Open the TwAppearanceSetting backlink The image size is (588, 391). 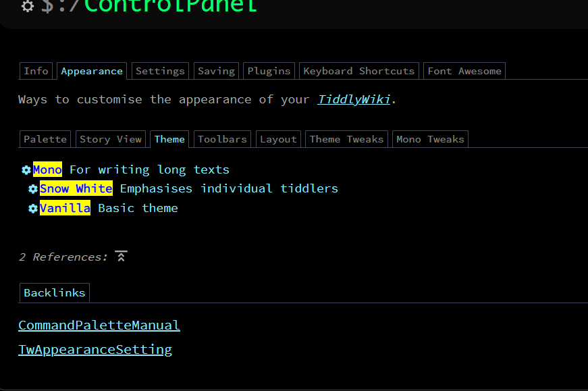point(95,349)
